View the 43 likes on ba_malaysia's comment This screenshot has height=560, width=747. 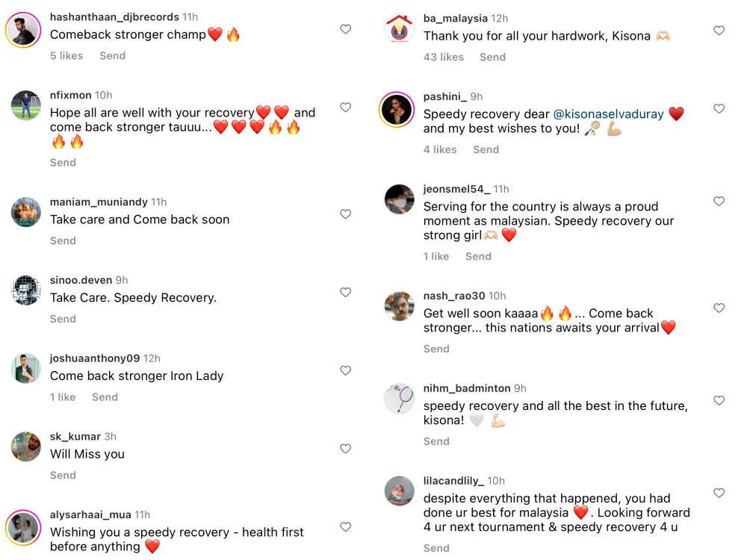444,57
